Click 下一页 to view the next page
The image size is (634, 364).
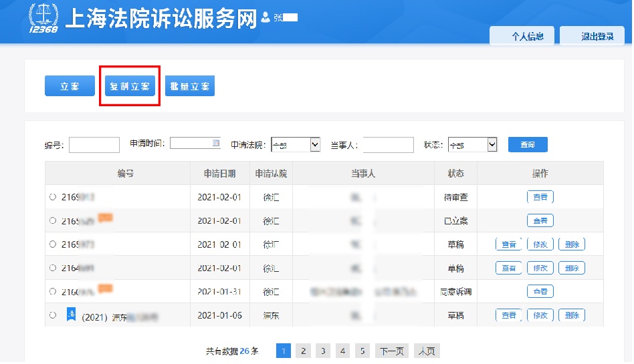(x=392, y=351)
